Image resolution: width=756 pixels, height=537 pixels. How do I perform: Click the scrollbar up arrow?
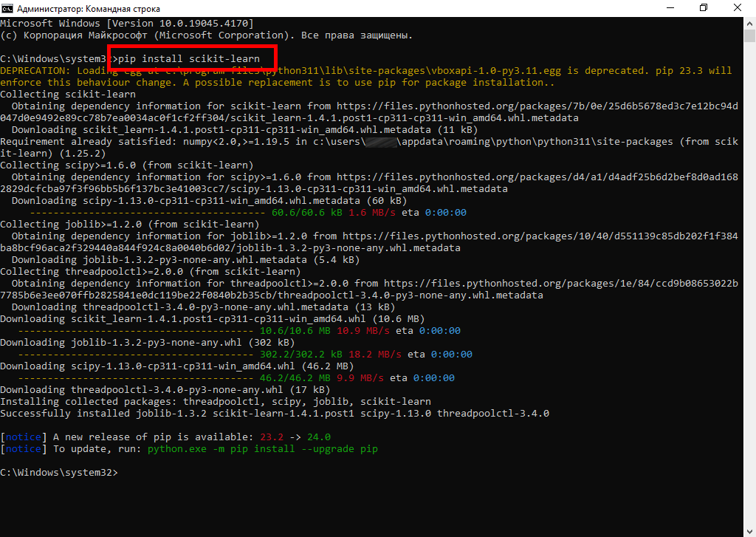tap(749, 21)
